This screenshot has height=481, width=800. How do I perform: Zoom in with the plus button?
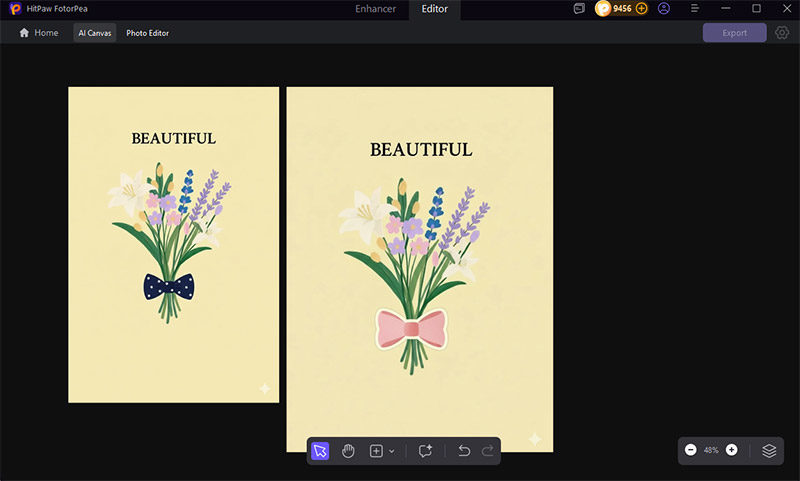[x=732, y=450]
